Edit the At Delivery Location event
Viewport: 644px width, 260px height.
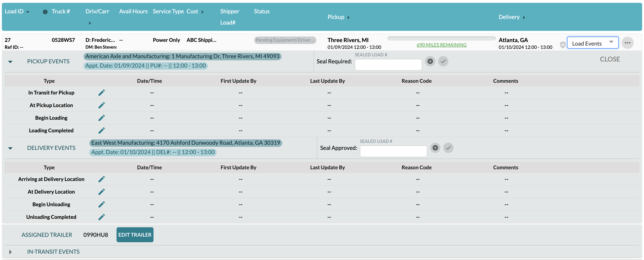(x=102, y=192)
